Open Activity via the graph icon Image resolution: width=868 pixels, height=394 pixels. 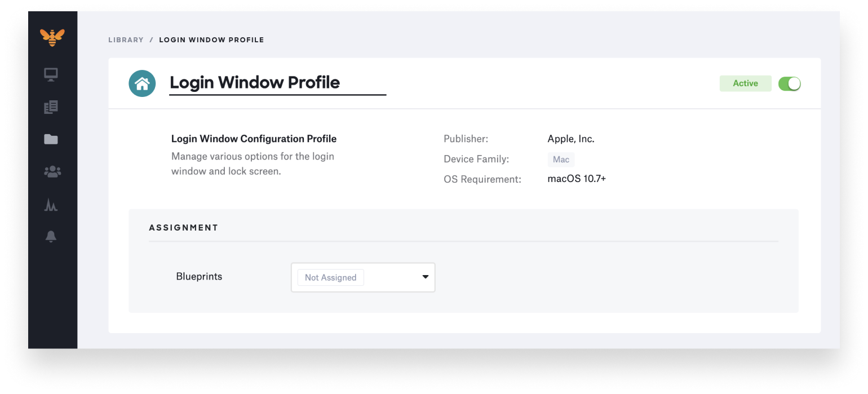(51, 204)
